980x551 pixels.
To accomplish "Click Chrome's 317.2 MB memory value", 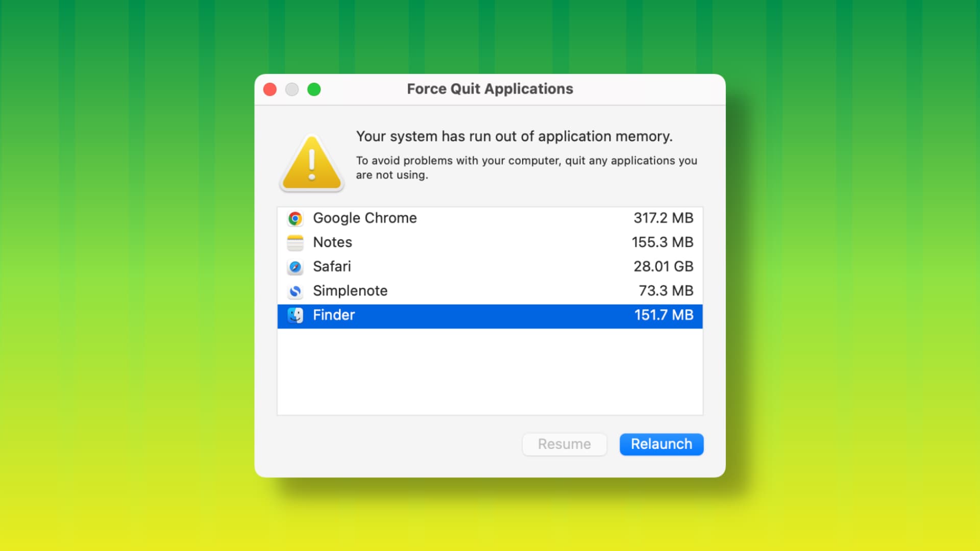I will [x=664, y=218].
